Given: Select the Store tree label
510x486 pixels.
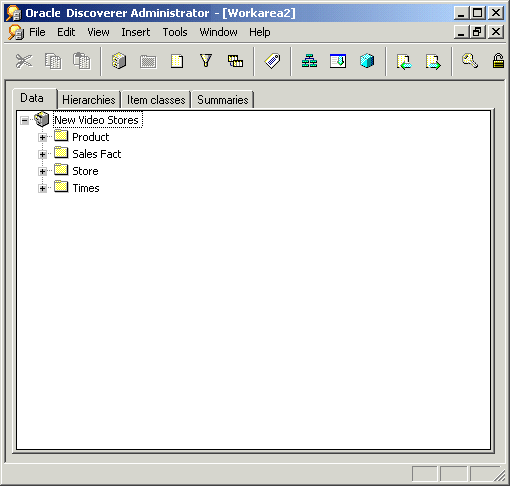Looking at the screenshot, I should pyautogui.click(x=85, y=171).
